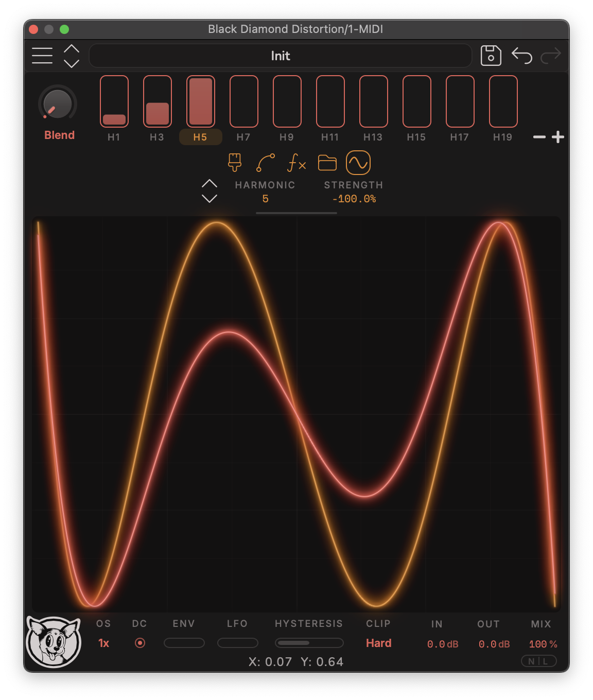
Task: Click the H17 harmonic bar
Action: [460, 101]
